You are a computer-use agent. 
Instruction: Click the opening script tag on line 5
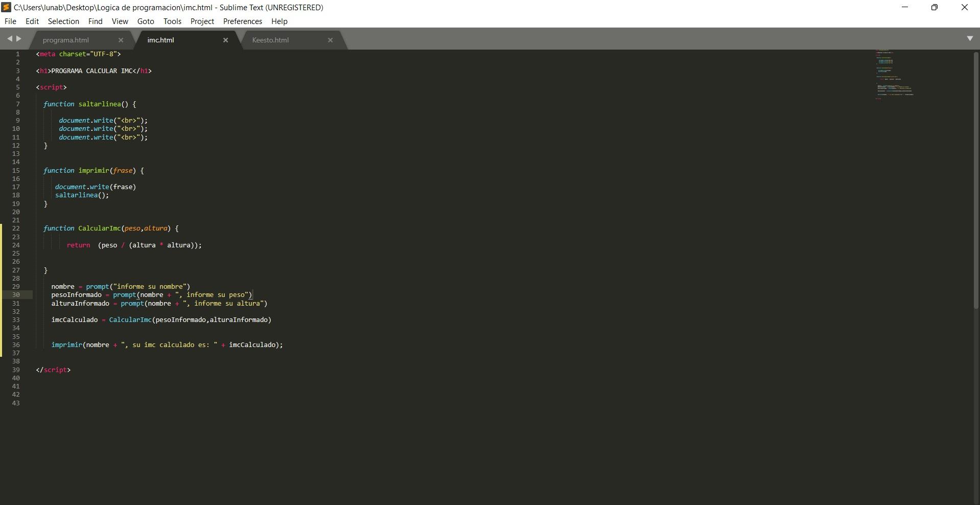click(x=51, y=87)
